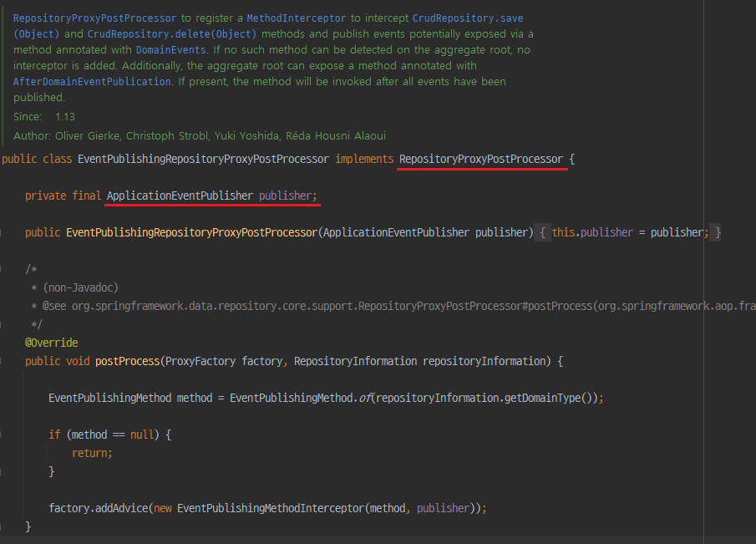Click the author name Oliver Gierke
This screenshot has width=756, height=544.
click(x=87, y=136)
